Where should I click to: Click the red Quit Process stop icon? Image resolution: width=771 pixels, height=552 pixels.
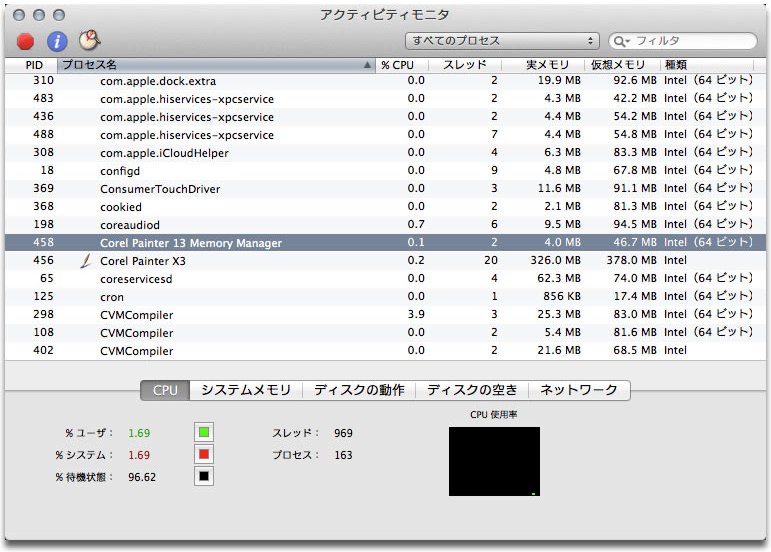tap(25, 41)
